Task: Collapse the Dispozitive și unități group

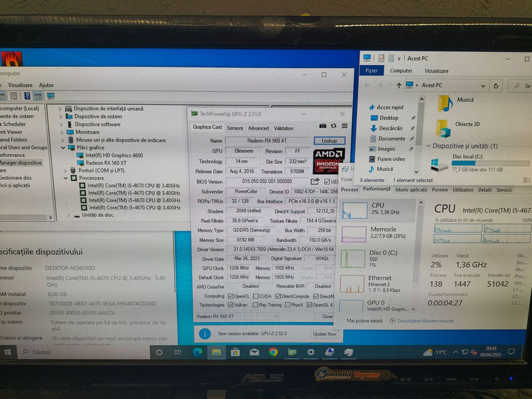Action: tap(428, 146)
